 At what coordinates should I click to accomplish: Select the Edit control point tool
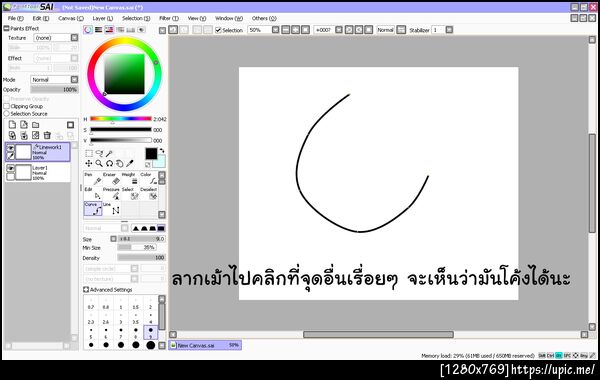click(x=93, y=194)
